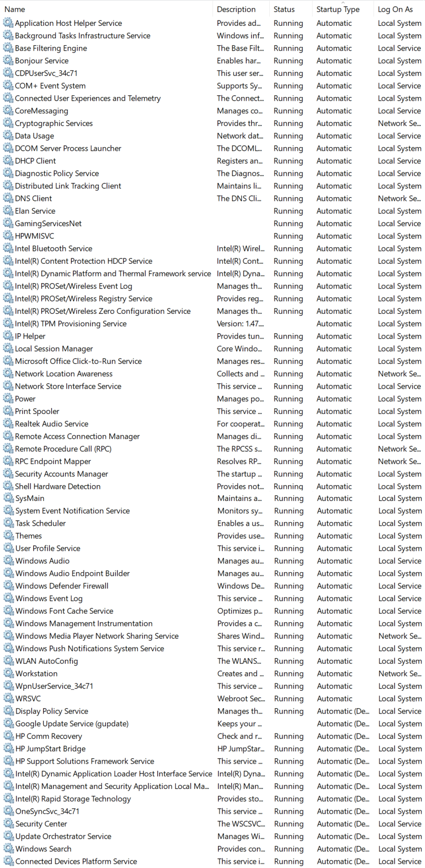Click the gear icon for Windows Search
Viewport: 425px width, 868px height.
pos(8,848)
